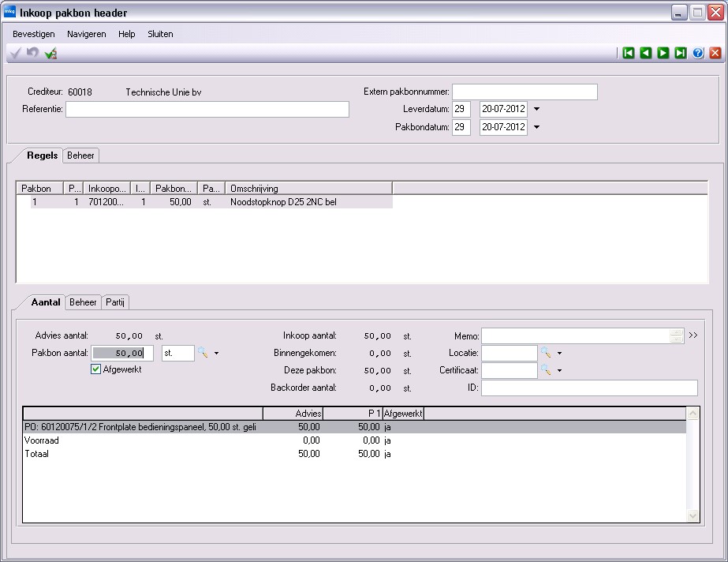Select the Totaal row
728x562 pixels.
tap(355, 454)
